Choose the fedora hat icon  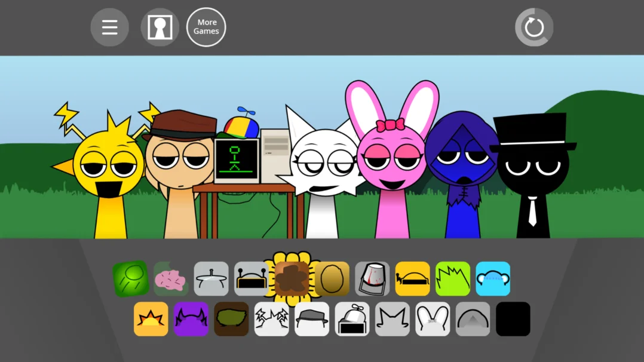pyautogui.click(x=312, y=319)
